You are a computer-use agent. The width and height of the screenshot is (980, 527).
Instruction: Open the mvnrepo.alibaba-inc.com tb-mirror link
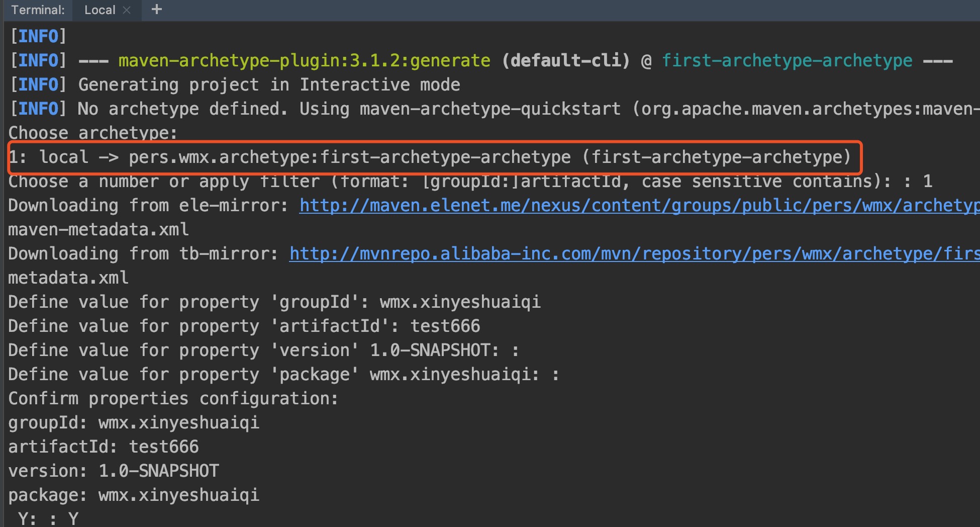[x=633, y=253]
